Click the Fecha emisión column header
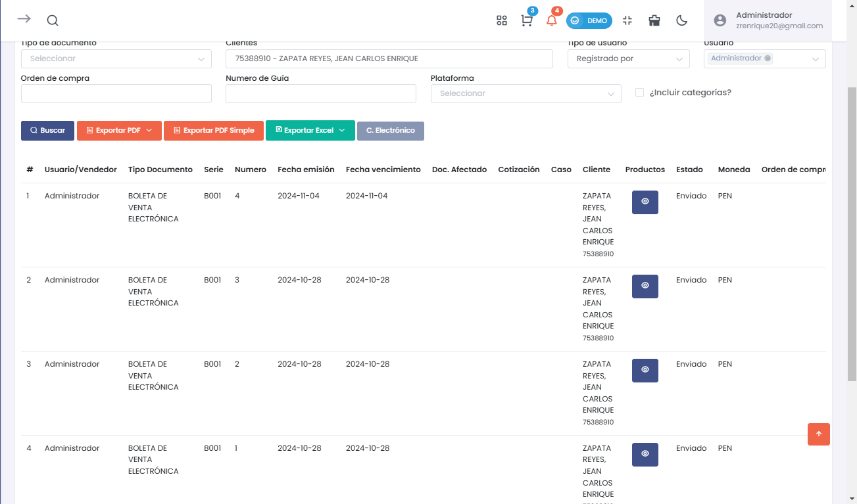857x504 pixels. [x=306, y=170]
